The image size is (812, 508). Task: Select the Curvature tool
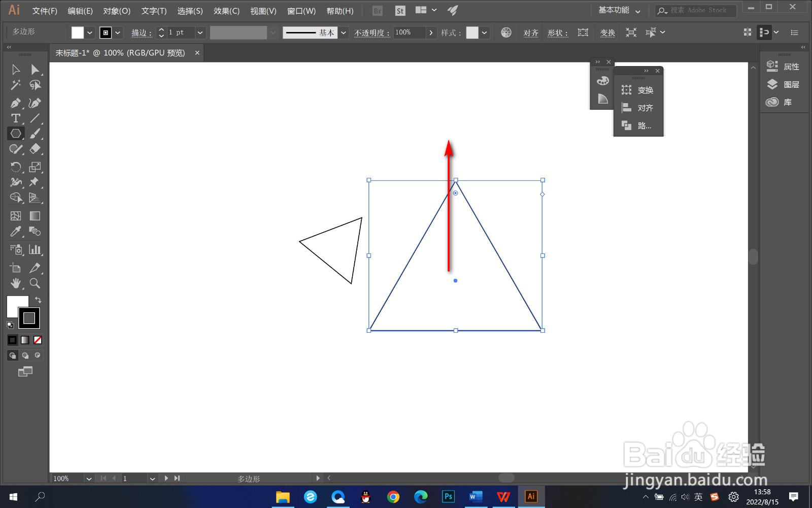35,103
